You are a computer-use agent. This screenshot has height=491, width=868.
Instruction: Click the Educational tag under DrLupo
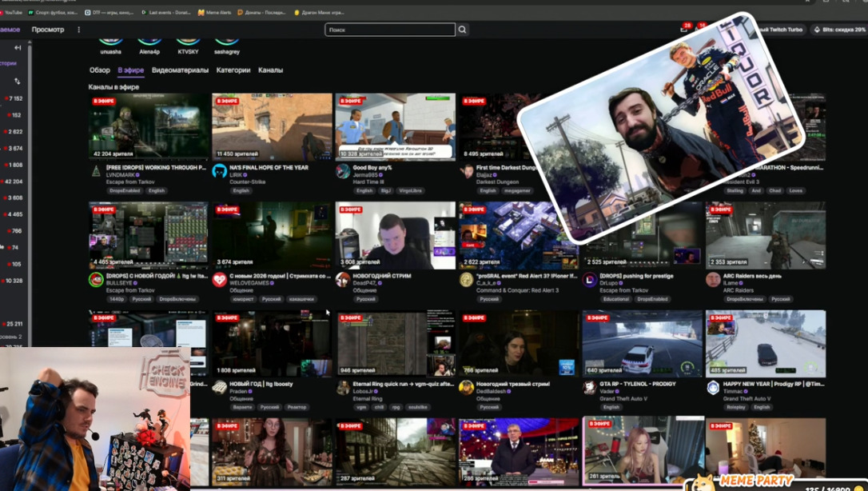[616, 299]
